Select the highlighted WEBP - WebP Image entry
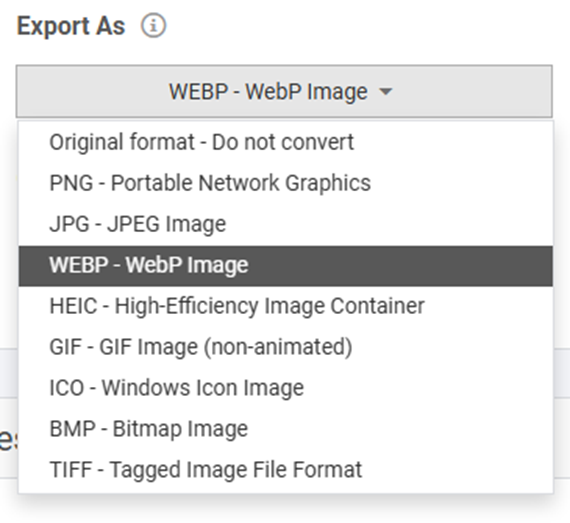This screenshot has height=523, width=570. pos(286,266)
